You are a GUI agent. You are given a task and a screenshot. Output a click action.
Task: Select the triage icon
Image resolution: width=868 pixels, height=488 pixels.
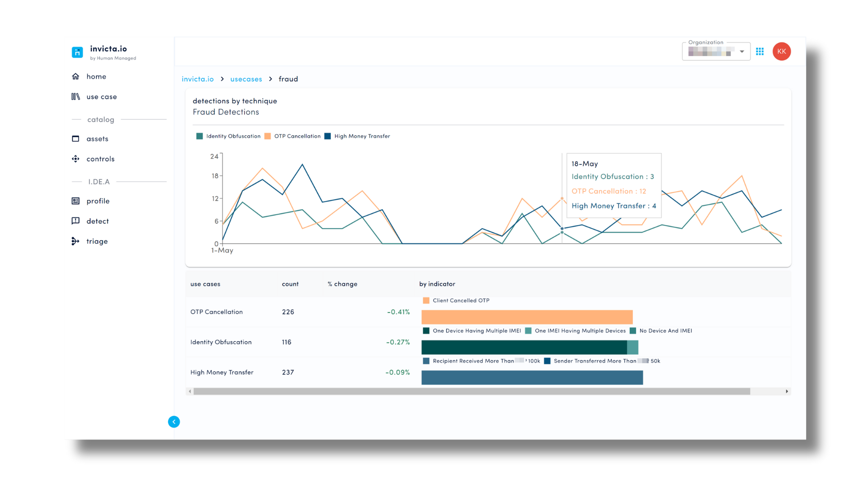pyautogui.click(x=75, y=241)
